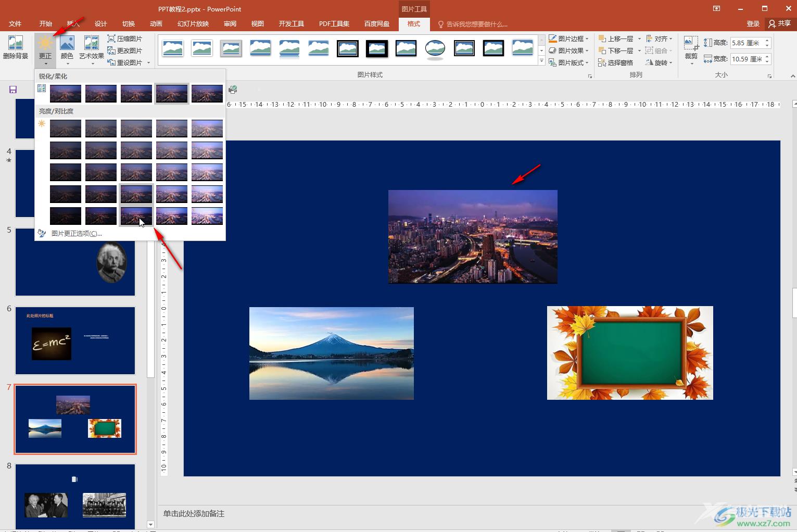Select the oval picture style preset
The height and width of the screenshot is (532, 797).
tap(435, 49)
